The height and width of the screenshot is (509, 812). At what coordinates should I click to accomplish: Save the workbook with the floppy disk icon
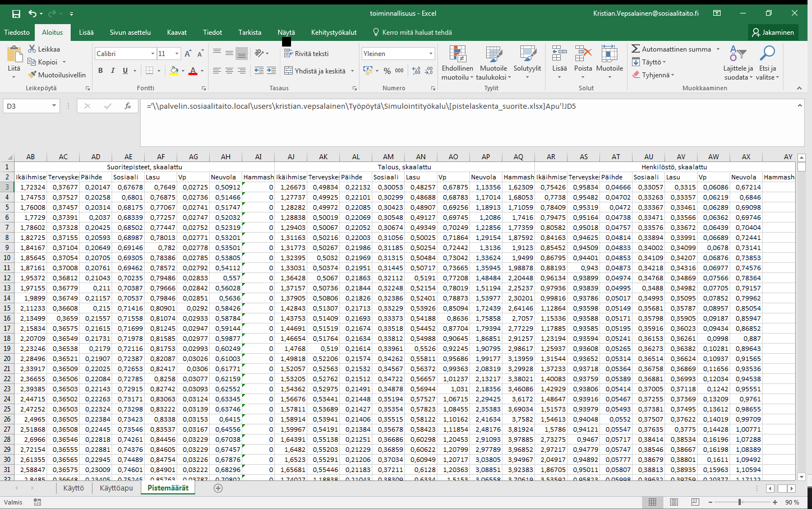point(16,13)
